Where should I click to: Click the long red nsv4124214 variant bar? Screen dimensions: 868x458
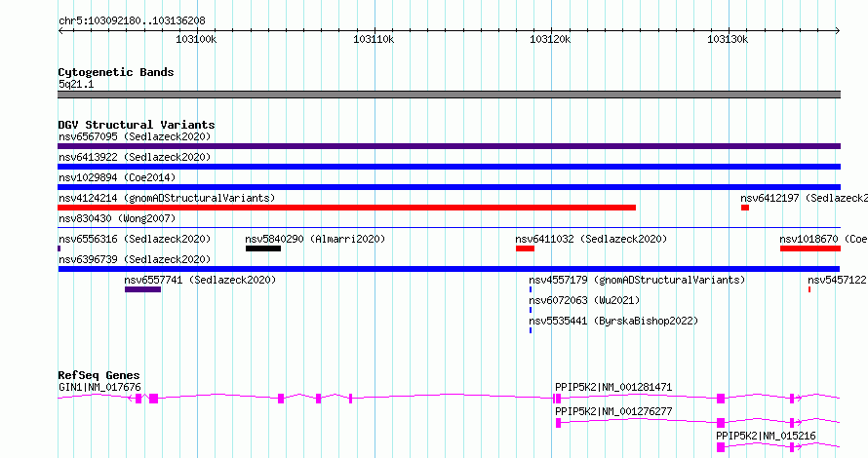click(x=347, y=208)
